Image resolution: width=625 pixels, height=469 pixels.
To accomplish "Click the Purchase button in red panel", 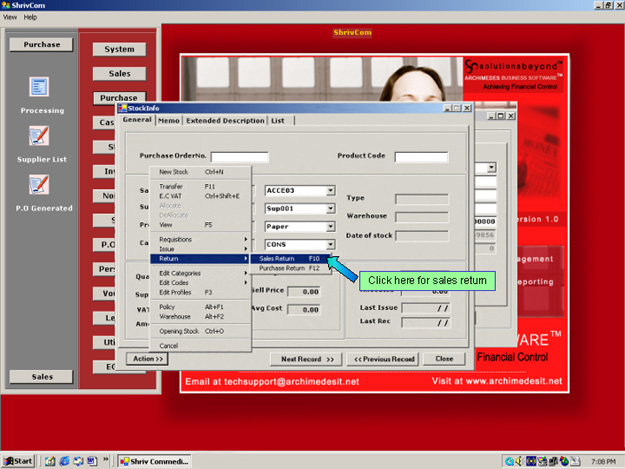I will (119, 98).
